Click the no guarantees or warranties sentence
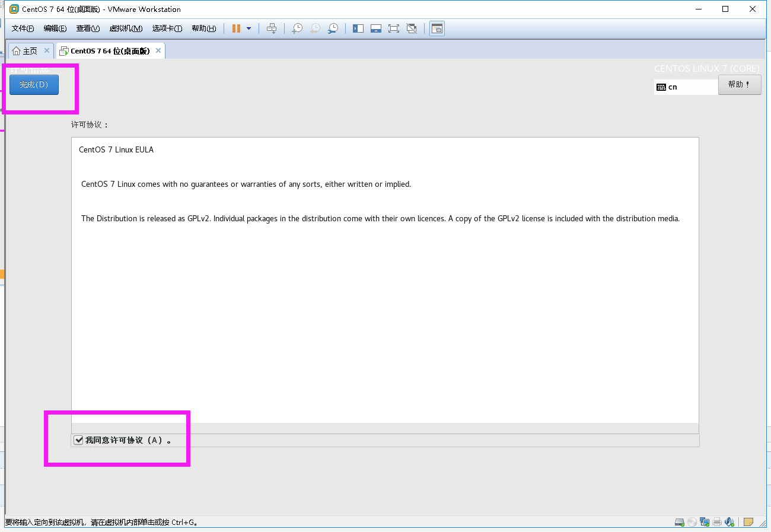Image resolution: width=771 pixels, height=532 pixels. pyautogui.click(x=246, y=184)
